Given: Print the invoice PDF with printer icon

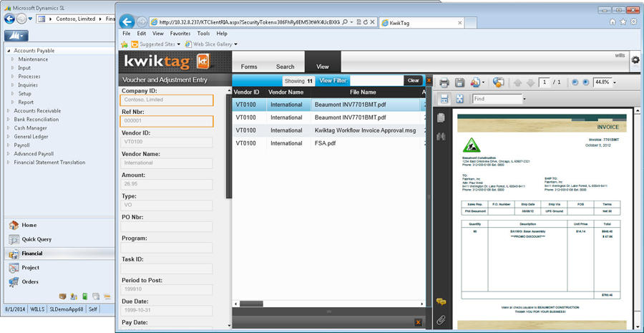Looking at the screenshot, I should 444,82.
